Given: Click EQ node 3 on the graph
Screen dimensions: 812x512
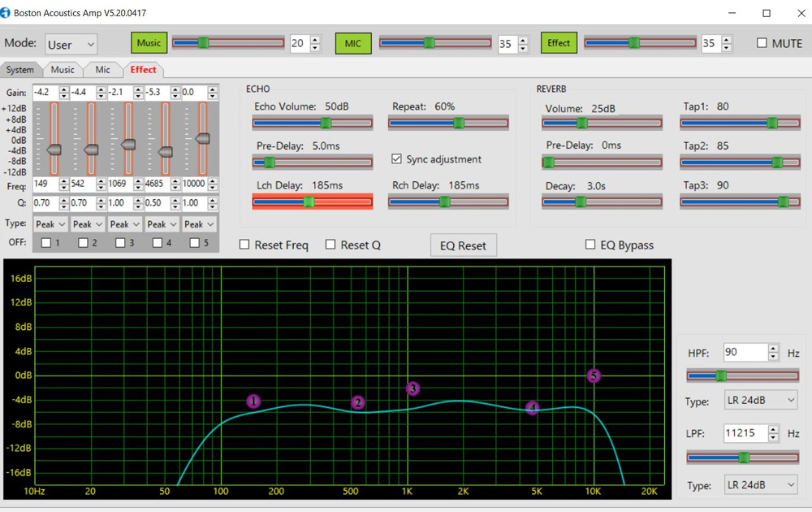Looking at the screenshot, I should (x=412, y=388).
